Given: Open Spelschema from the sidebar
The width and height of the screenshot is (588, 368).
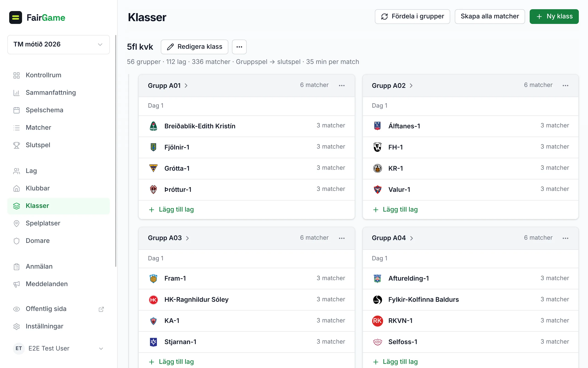Looking at the screenshot, I should tap(59, 110).
